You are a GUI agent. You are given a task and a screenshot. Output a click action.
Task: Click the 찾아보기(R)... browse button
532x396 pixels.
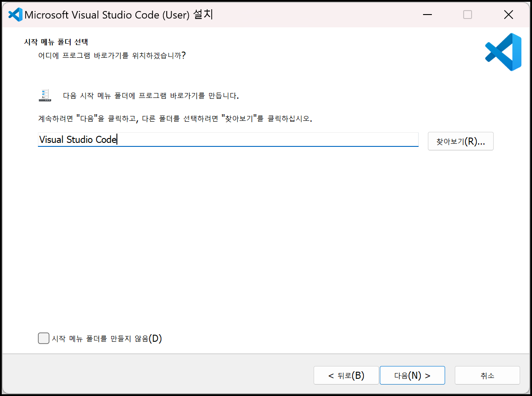(461, 142)
